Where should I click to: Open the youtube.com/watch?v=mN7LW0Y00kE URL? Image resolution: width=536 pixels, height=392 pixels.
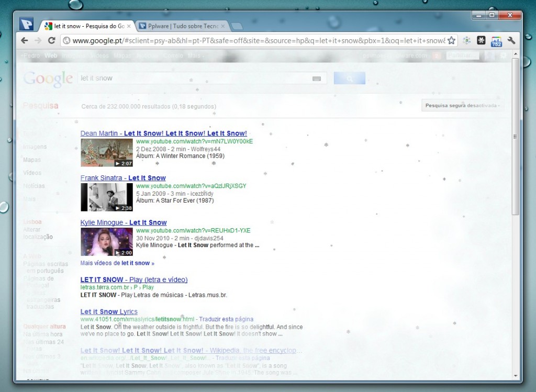(194, 141)
